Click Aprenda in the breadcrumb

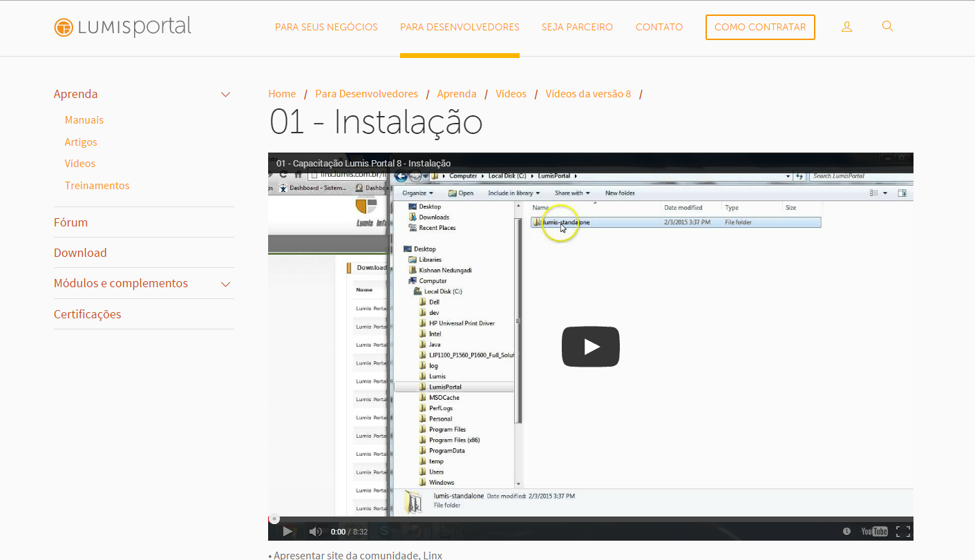pyautogui.click(x=457, y=94)
